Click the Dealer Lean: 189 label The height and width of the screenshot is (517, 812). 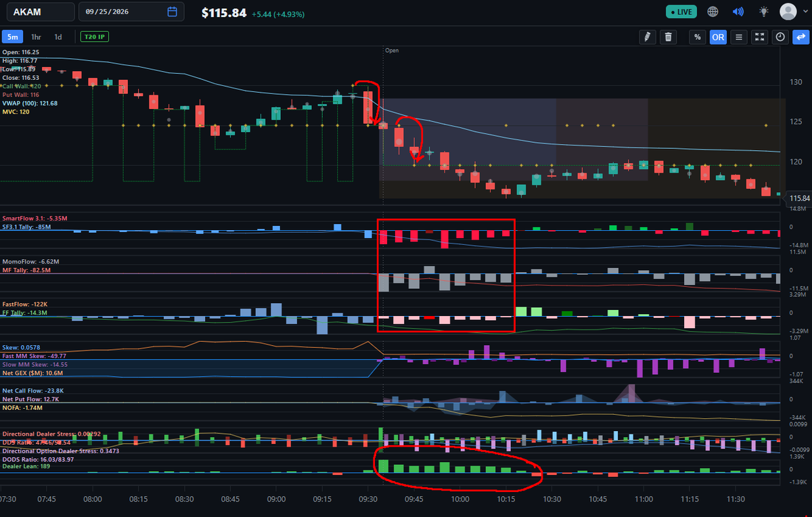click(26, 466)
